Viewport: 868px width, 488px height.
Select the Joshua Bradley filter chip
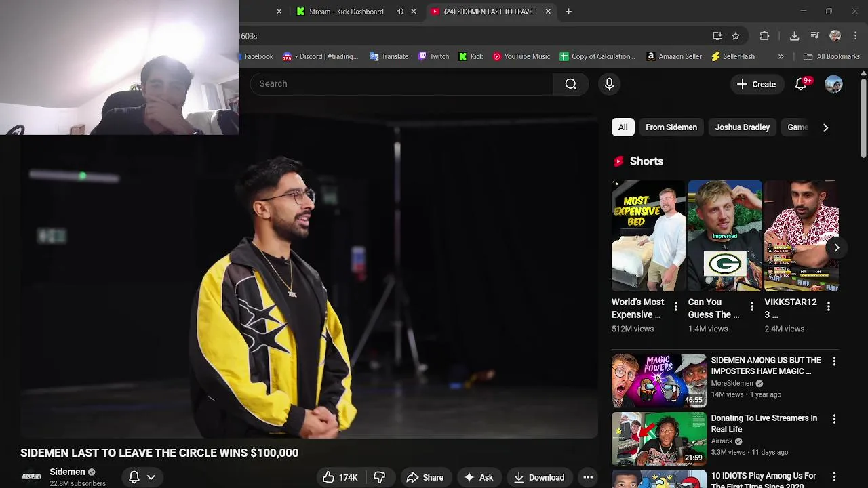[742, 127]
